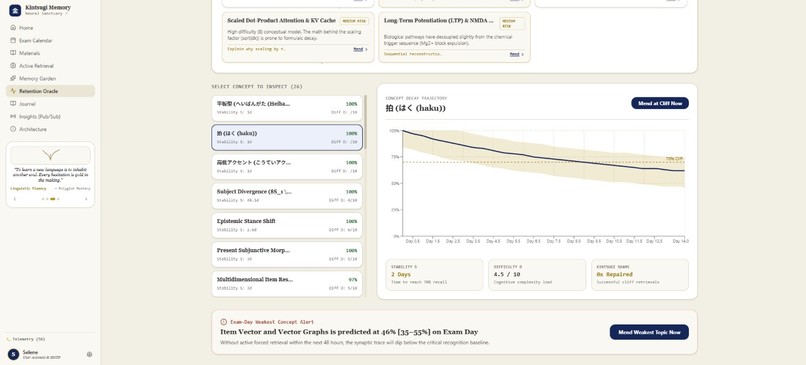Click the Difficulty D 4.5 / 10 card
The image size is (806, 365).
(537, 275)
